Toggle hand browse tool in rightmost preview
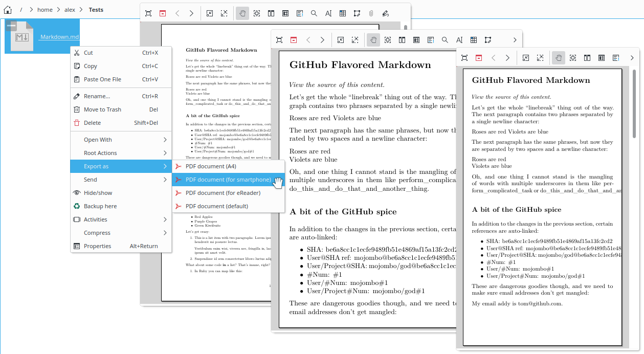The width and height of the screenshot is (644, 354). point(559,58)
